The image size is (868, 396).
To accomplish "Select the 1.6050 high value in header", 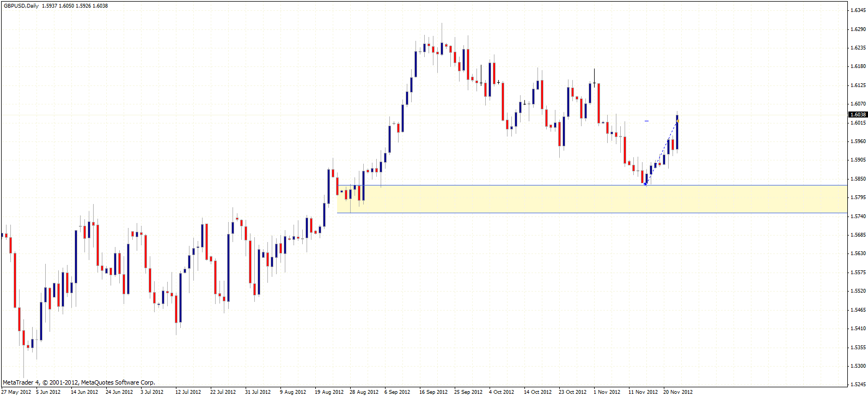I will [x=66, y=6].
